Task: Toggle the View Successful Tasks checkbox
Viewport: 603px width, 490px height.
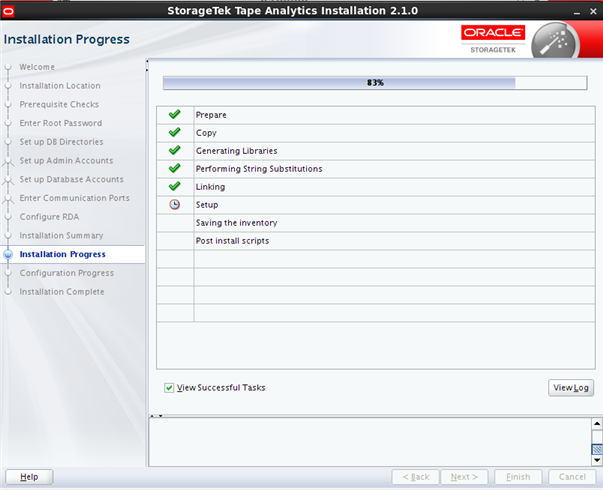Action: point(169,387)
